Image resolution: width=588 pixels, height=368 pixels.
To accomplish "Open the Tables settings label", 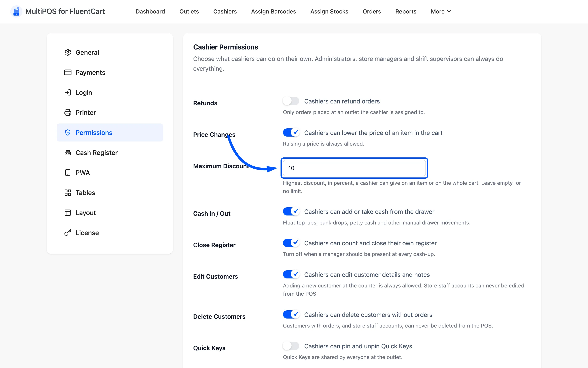I will click(x=85, y=193).
